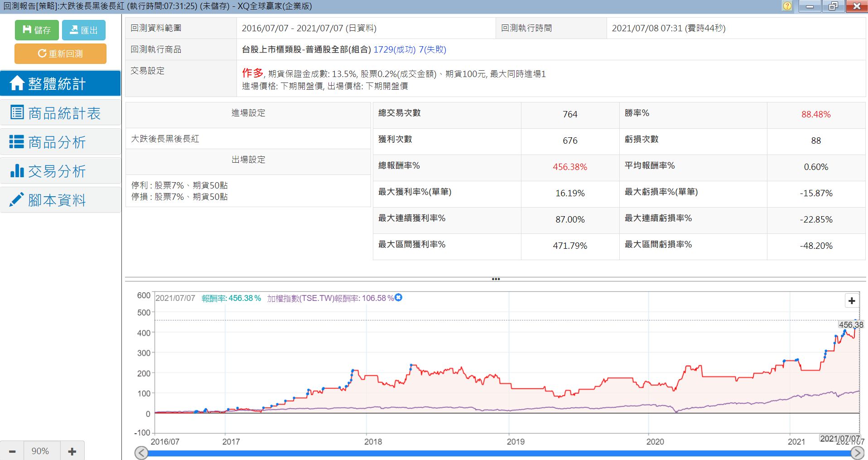Open the 商品分析 product analysis tab
Viewport: 868px width, 460px height.
[60, 142]
